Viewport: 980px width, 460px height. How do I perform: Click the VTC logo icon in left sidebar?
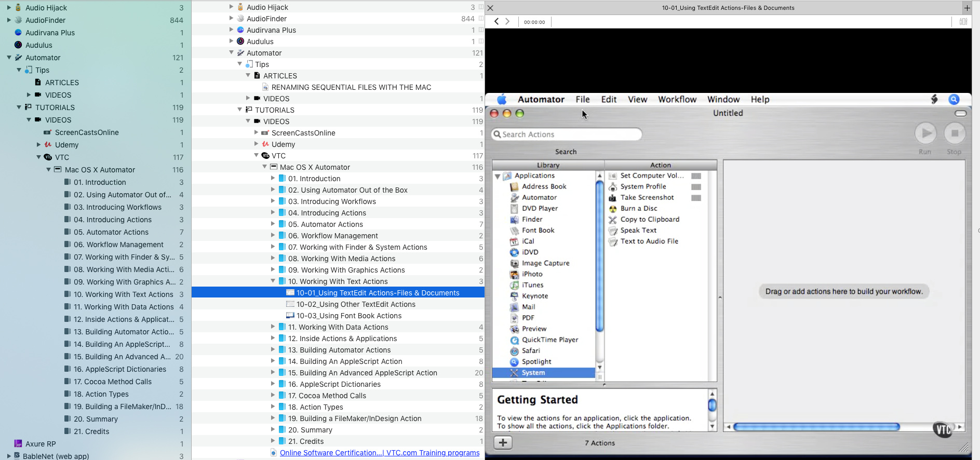click(48, 157)
